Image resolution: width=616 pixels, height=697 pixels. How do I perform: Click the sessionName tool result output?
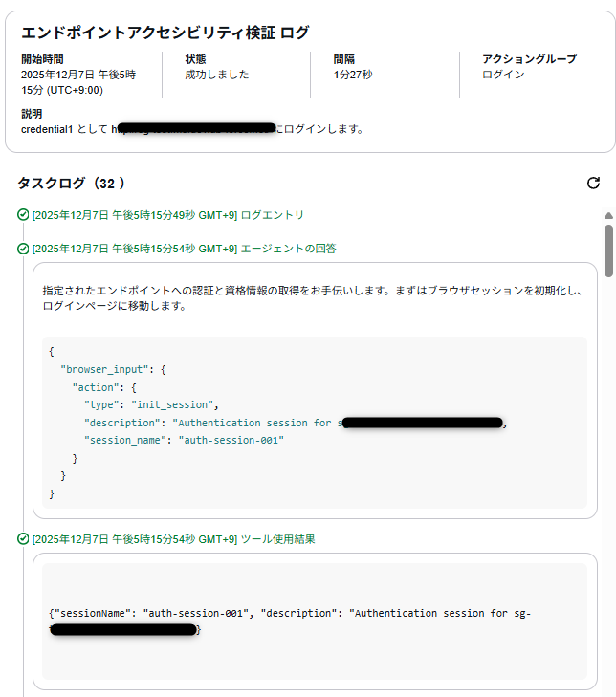289,613
